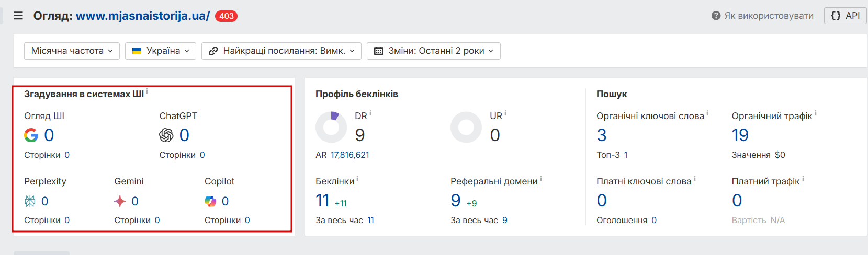Click the red 403 status badge
The image size is (868, 255).
pos(226,16)
